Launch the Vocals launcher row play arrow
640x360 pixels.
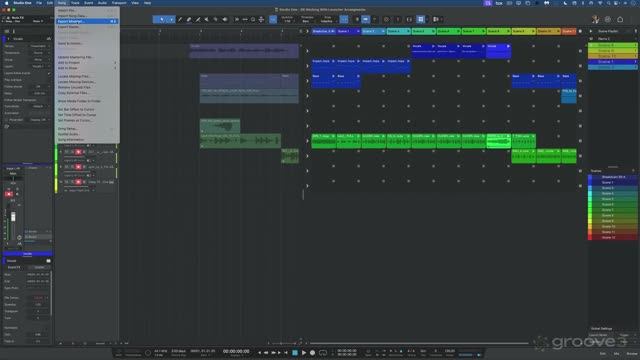click(x=307, y=51)
